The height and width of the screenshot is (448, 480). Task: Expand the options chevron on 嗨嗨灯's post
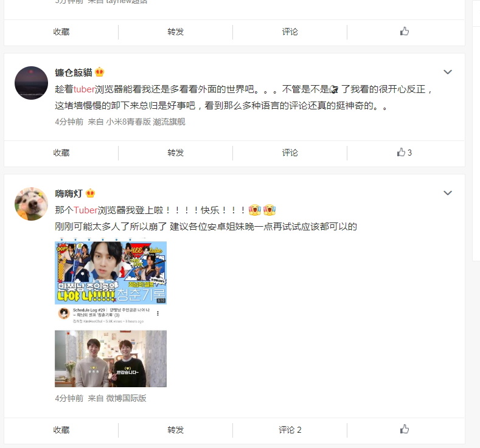pos(448,193)
